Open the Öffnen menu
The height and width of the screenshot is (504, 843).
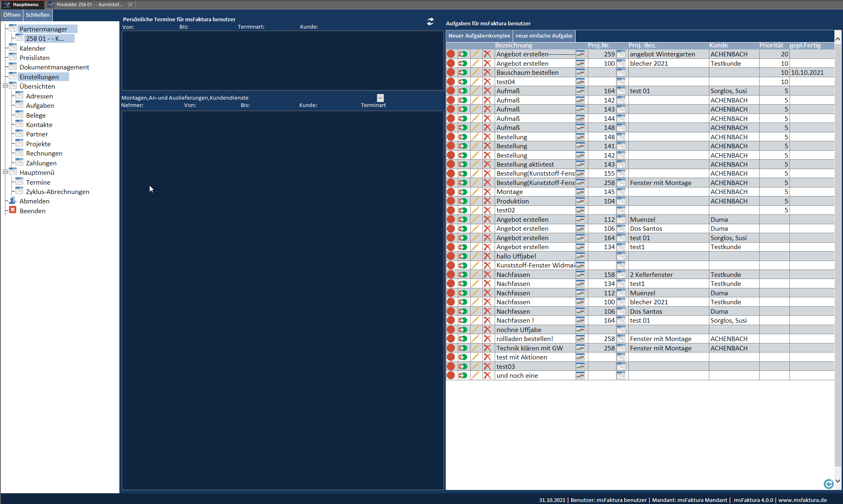[12, 15]
